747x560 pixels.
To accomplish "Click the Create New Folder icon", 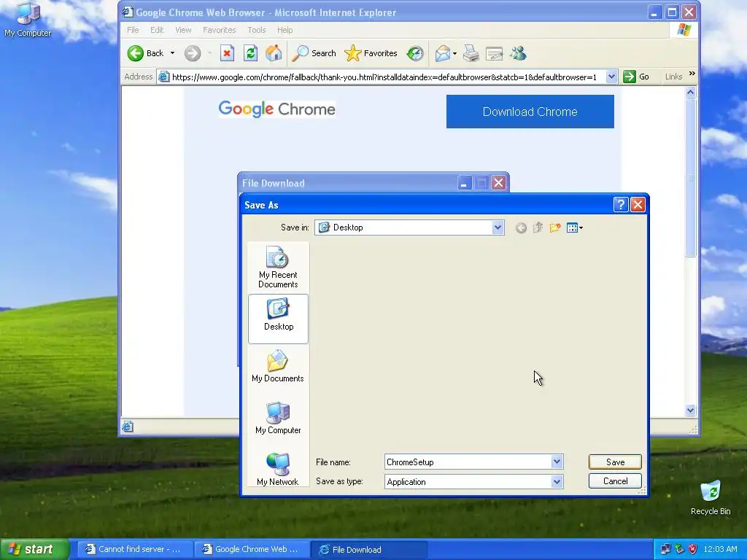I will click(x=554, y=227).
